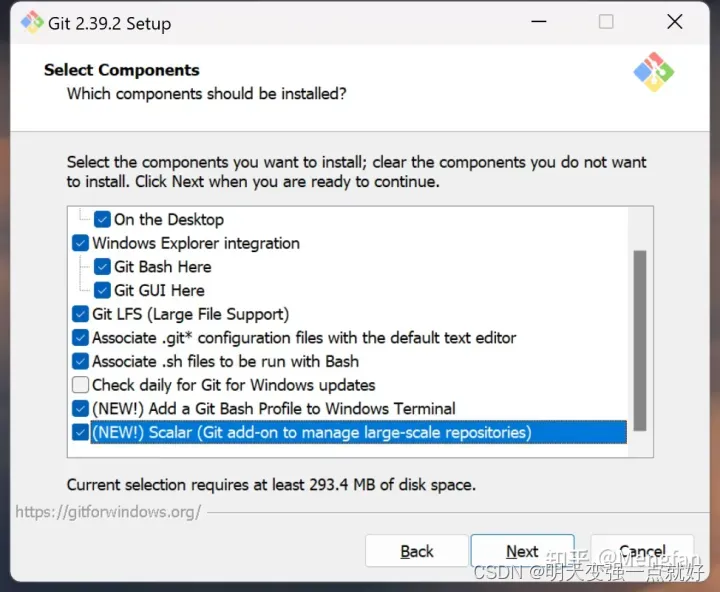Viewport: 720px width, 592px height.
Task: Click the components list scrollbar thumb
Action: point(640,340)
